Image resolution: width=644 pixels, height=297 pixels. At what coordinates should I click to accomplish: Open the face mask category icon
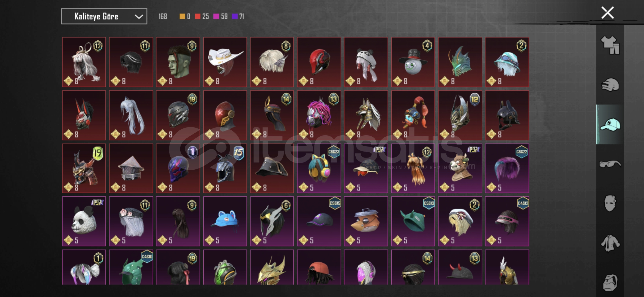[610, 203]
